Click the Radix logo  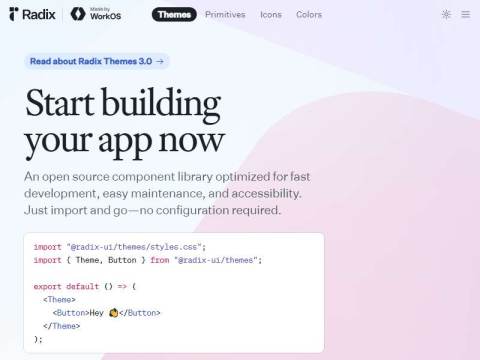(x=32, y=14)
